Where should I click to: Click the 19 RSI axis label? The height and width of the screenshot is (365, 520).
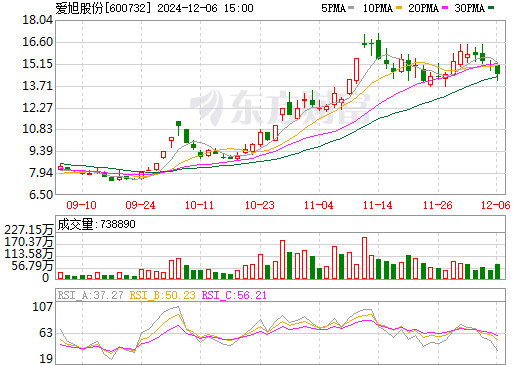[46, 359]
